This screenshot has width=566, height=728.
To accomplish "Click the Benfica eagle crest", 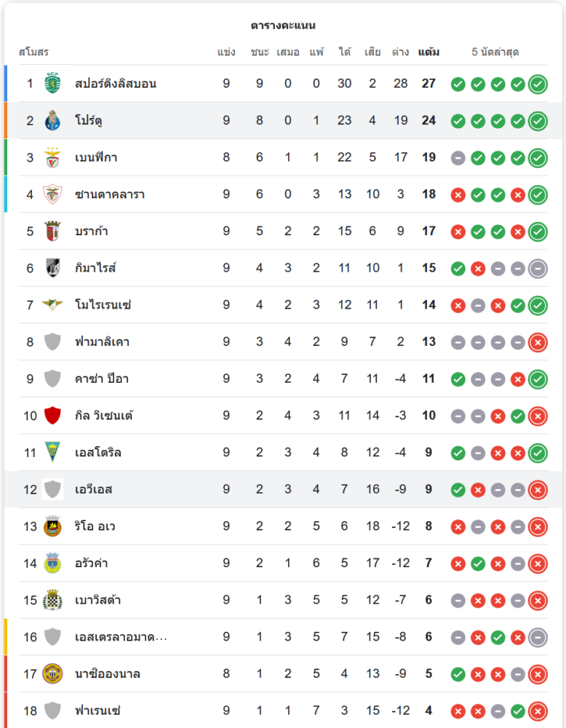I will point(52,157).
